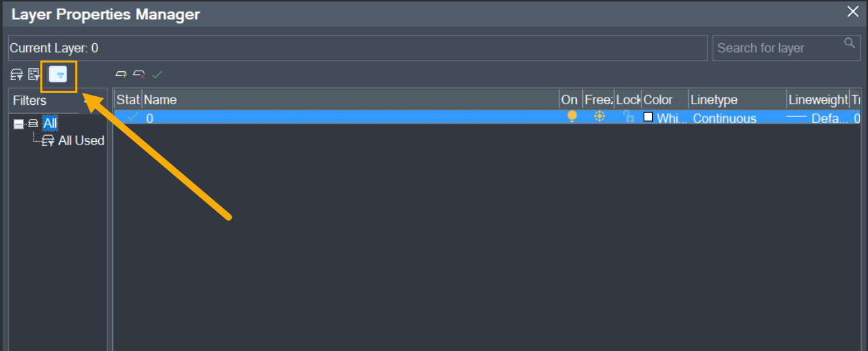Toggle the Freeze sun icon for layer 0
This screenshot has width=868, height=351.
point(600,116)
